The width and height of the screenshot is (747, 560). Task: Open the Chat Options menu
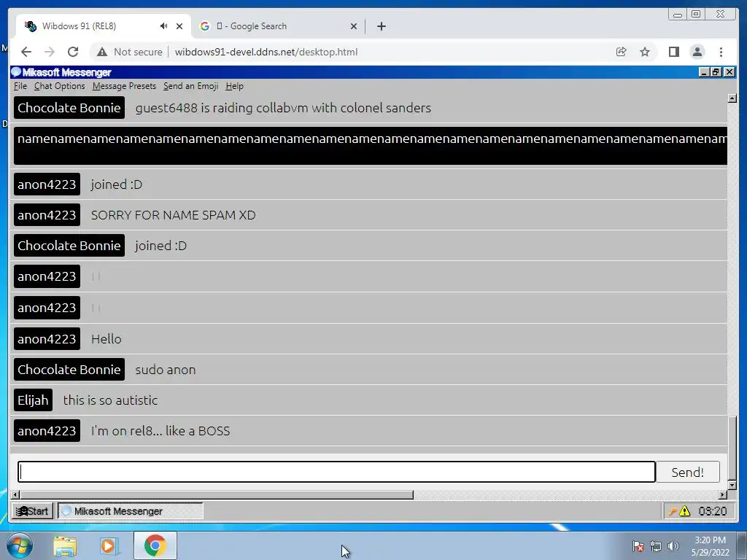[60, 86]
